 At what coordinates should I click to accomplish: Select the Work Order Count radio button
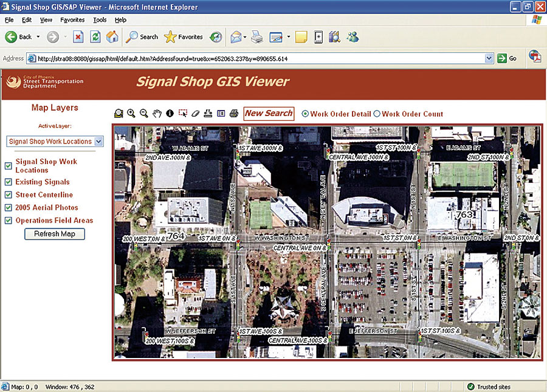pyautogui.click(x=377, y=114)
